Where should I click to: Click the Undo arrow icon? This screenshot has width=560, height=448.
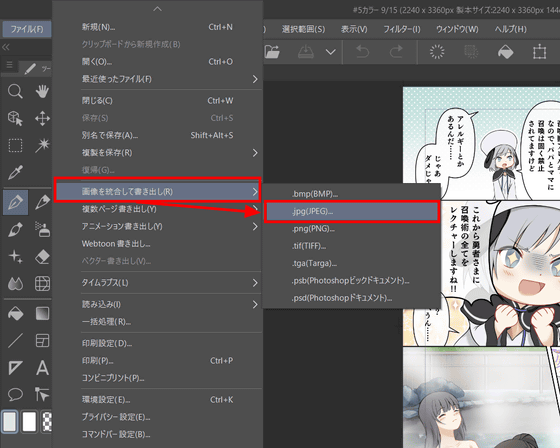[x=362, y=52]
